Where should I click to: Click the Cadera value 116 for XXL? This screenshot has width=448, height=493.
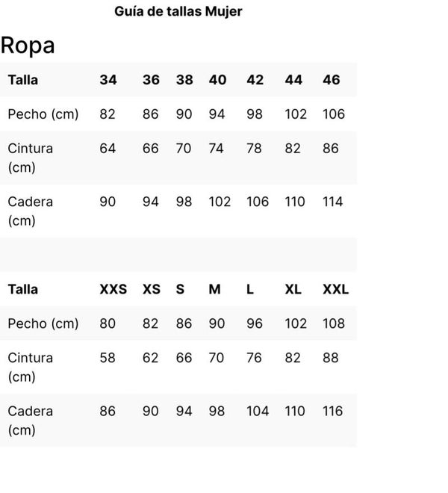click(x=333, y=411)
